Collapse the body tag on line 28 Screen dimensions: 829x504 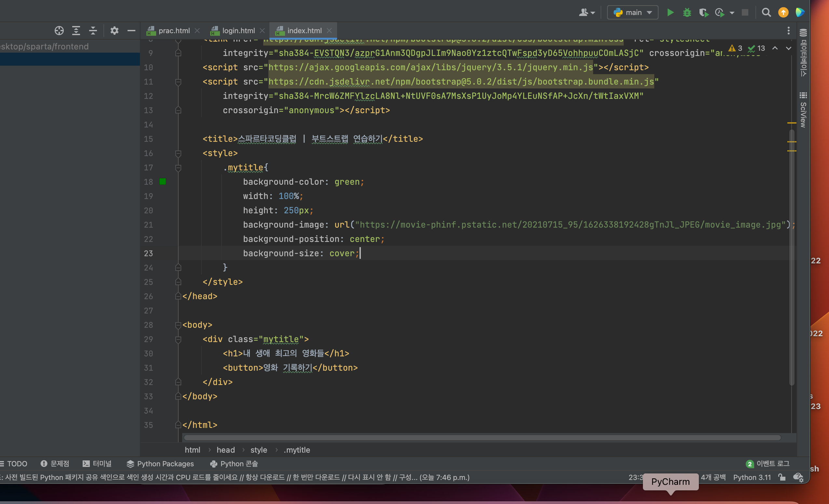pos(178,325)
